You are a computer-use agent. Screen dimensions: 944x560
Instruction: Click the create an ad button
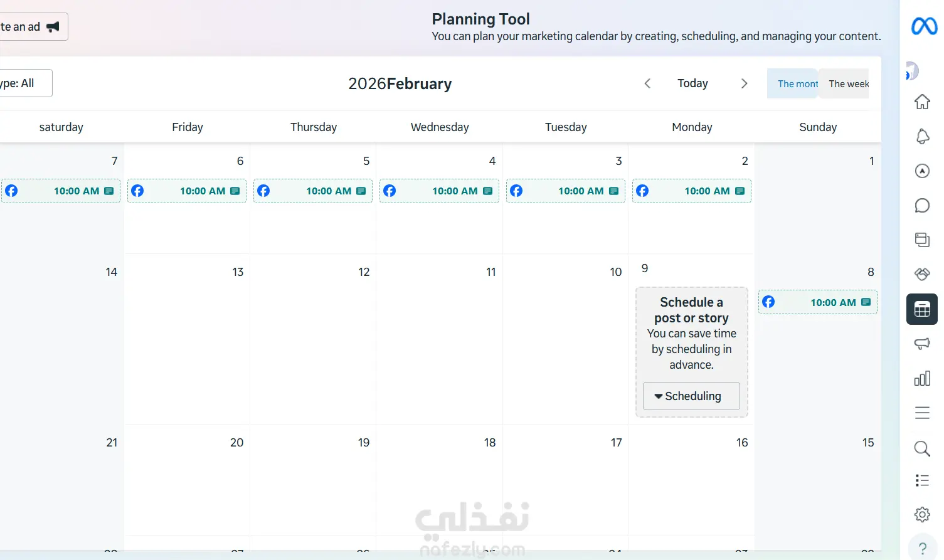pos(31,27)
